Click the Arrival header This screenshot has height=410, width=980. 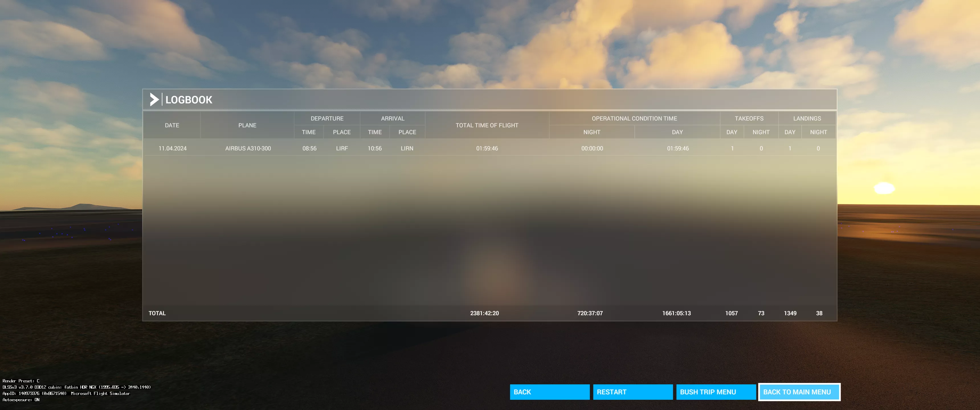(x=393, y=118)
